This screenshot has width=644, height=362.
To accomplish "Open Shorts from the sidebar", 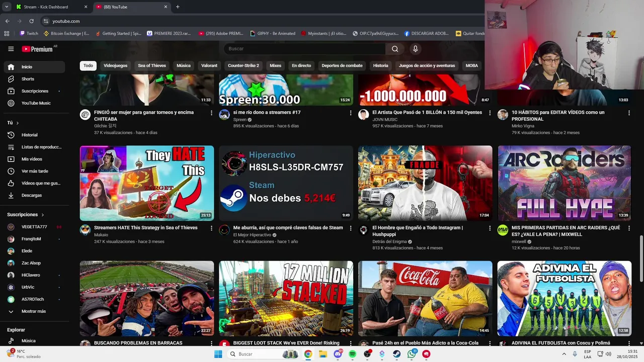I will [x=34, y=79].
